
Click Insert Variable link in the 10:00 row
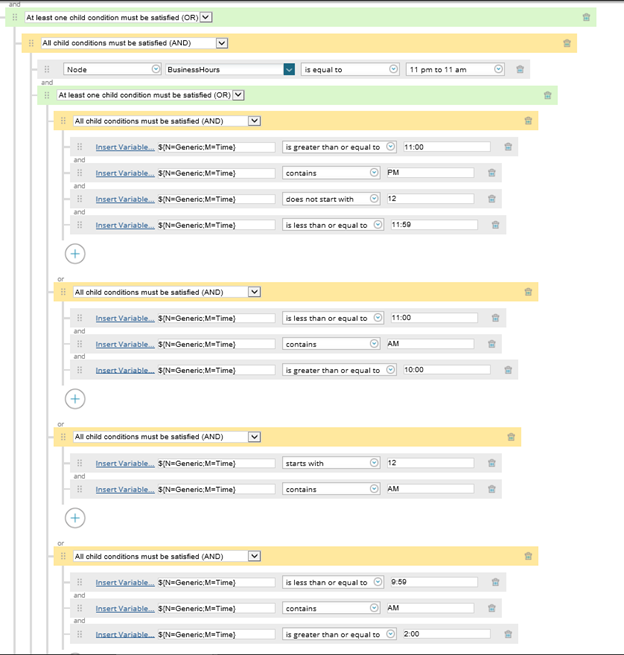pyautogui.click(x=125, y=370)
